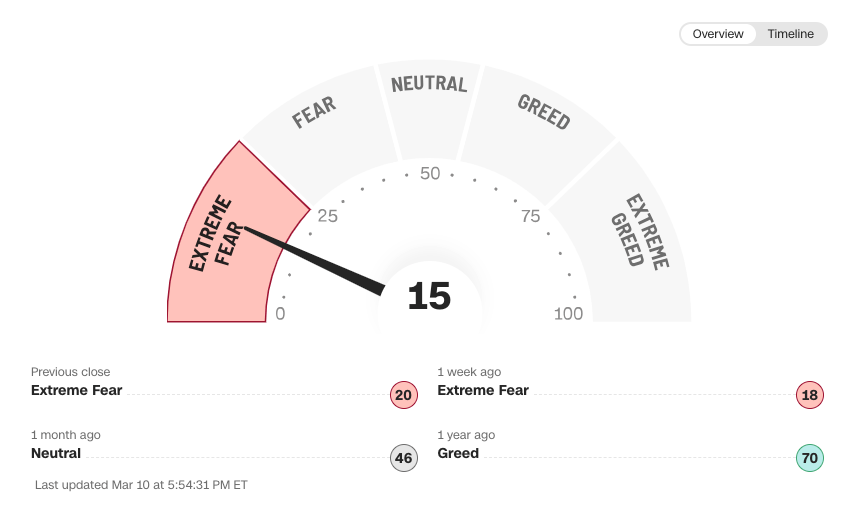Select the Overview toggle option

pyautogui.click(x=718, y=34)
